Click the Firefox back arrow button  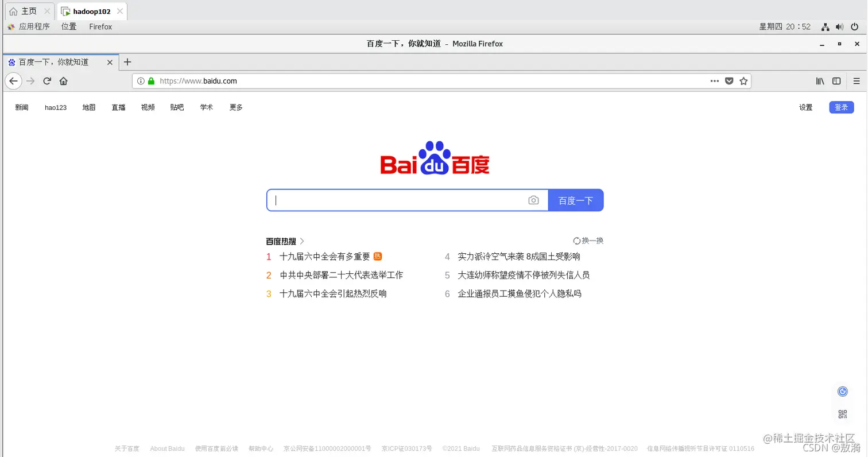point(13,81)
